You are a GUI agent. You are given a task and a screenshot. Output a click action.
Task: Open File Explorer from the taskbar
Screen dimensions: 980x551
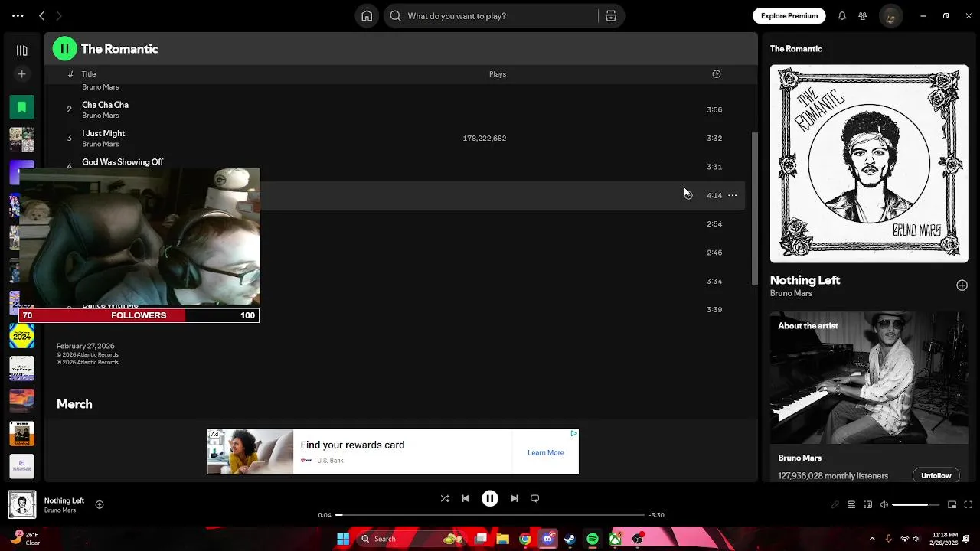[x=503, y=539]
